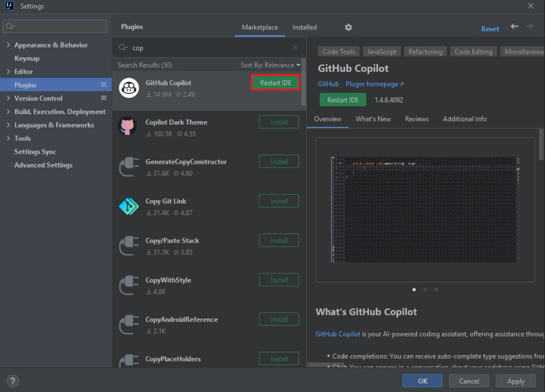The width and height of the screenshot is (545, 392).
Task: Open the Sort By Relevance dropdown
Action: [x=270, y=65]
